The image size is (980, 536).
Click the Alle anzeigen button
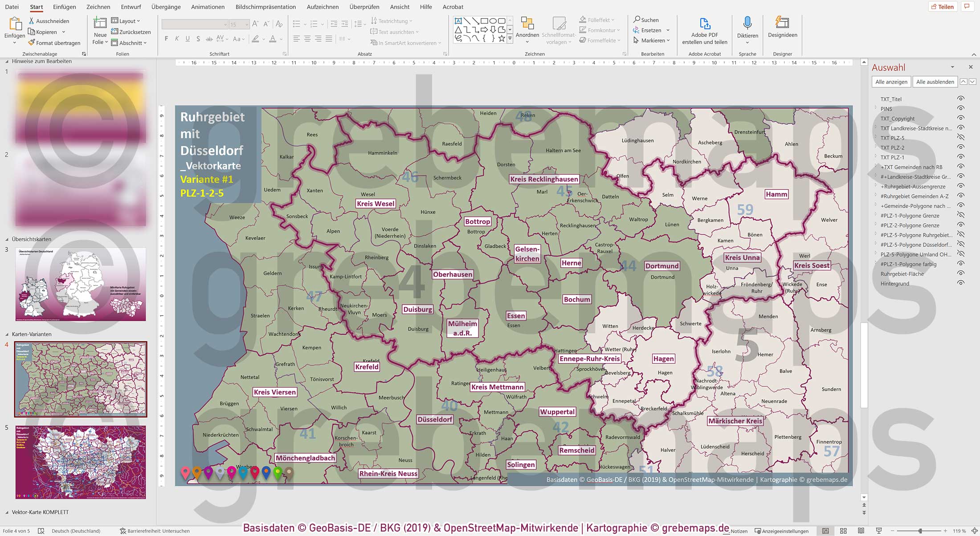(891, 82)
